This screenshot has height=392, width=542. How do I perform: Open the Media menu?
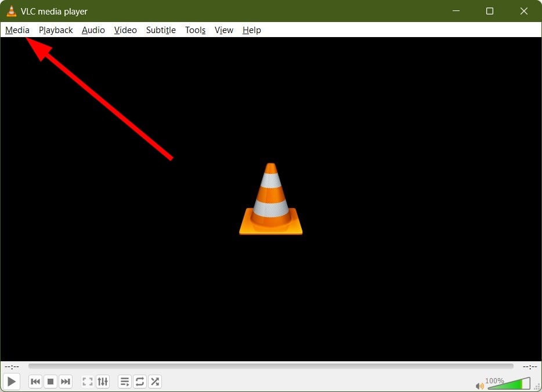(x=17, y=30)
